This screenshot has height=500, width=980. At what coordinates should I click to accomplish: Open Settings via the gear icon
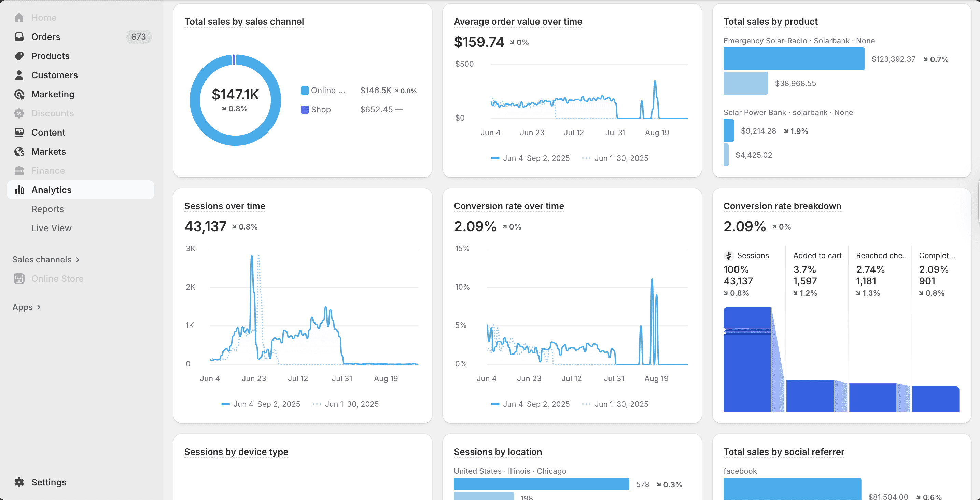[x=19, y=482]
